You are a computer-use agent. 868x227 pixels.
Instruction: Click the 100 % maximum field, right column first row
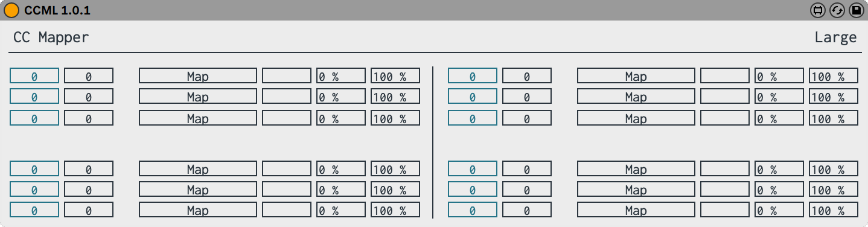click(x=834, y=75)
